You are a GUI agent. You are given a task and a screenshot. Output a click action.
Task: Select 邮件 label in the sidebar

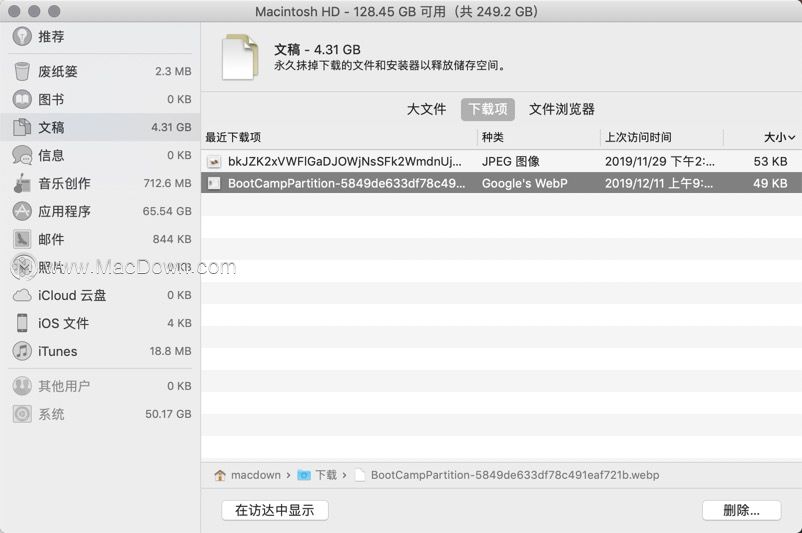coord(51,239)
